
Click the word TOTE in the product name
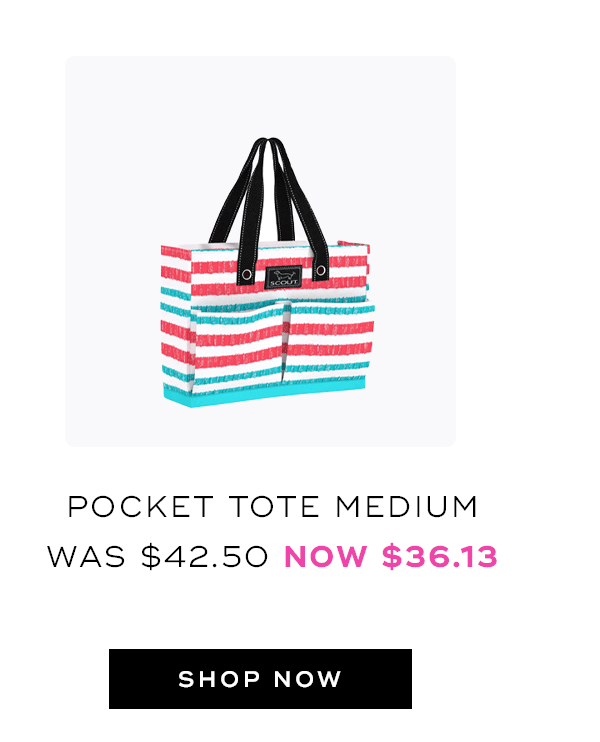click(274, 507)
